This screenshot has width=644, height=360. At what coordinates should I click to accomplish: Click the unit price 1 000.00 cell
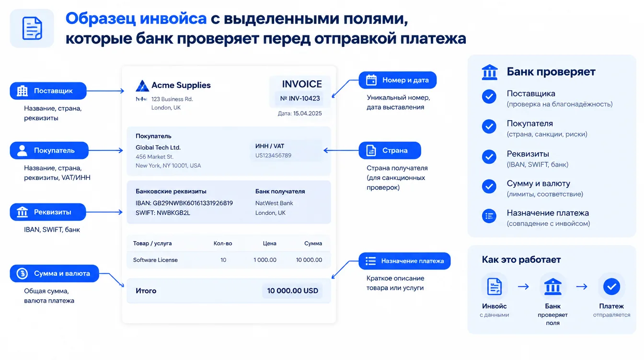click(265, 260)
